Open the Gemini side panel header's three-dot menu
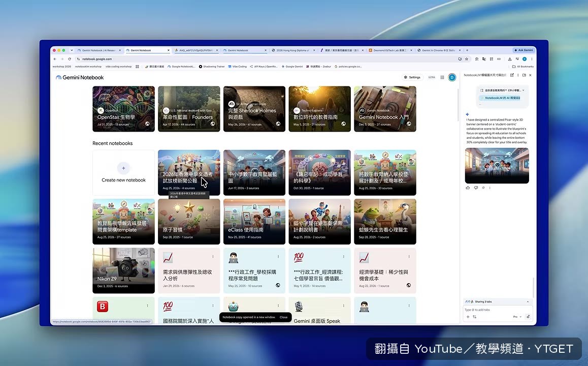The width and height of the screenshot is (588, 366). tap(518, 75)
